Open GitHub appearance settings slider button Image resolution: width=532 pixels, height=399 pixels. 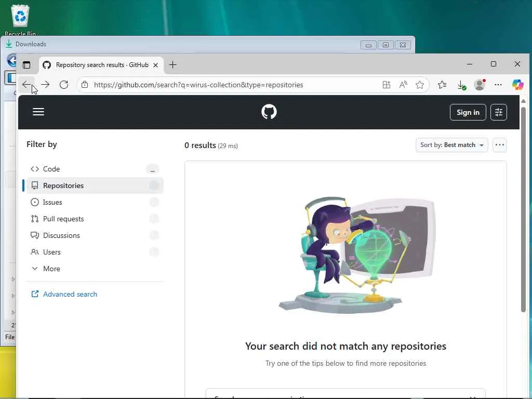click(x=498, y=112)
